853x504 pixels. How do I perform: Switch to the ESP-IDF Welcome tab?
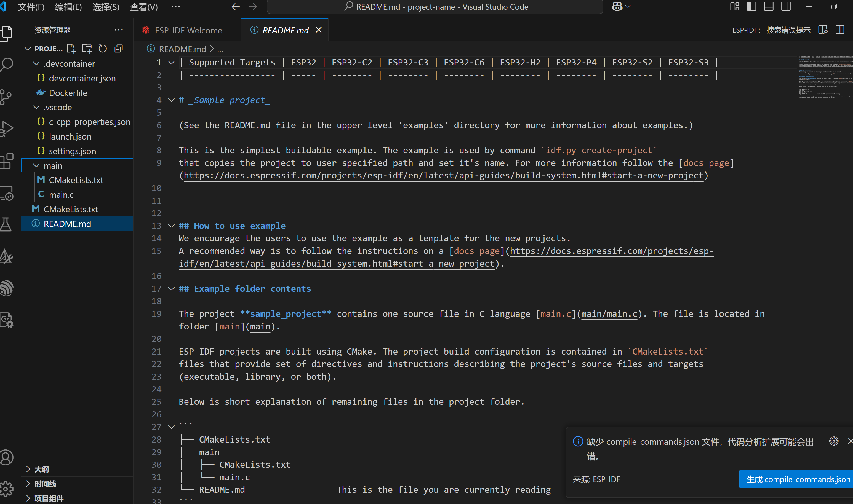point(188,30)
